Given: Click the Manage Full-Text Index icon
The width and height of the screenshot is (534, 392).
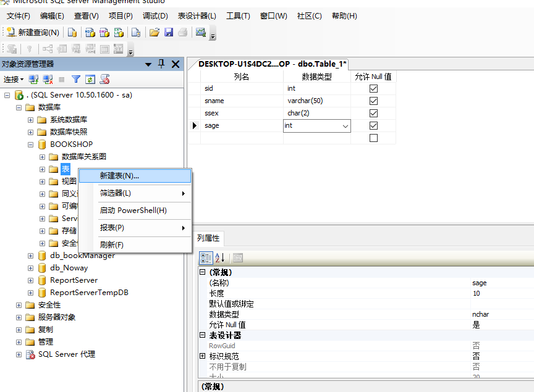Looking at the screenshot, I should coord(76,49).
